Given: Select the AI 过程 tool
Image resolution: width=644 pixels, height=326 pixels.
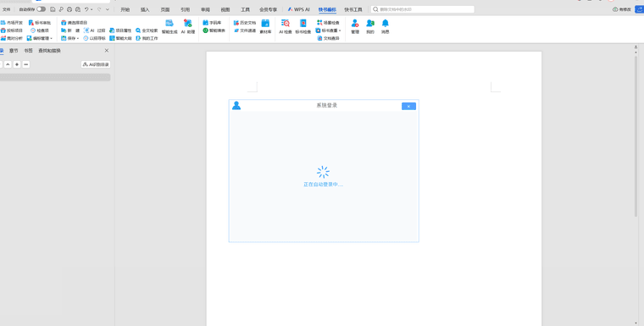Looking at the screenshot, I should (94, 30).
